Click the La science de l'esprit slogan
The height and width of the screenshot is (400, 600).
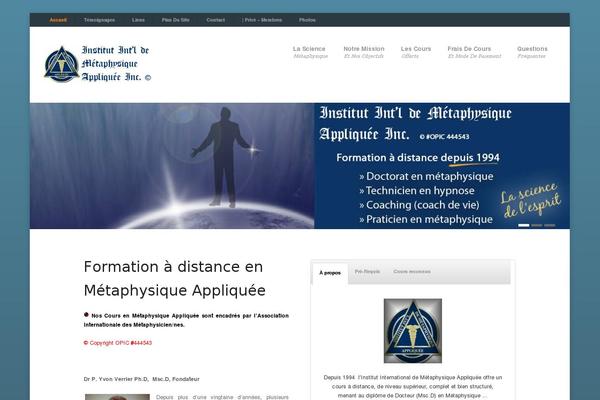click(x=530, y=201)
